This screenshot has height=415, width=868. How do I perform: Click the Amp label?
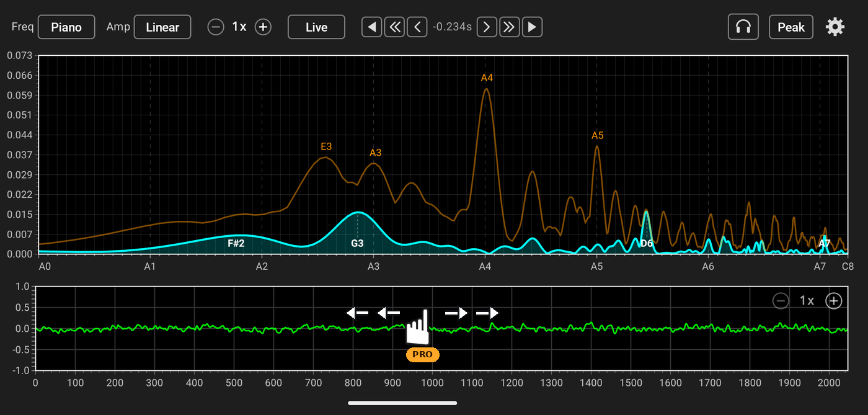pos(118,27)
